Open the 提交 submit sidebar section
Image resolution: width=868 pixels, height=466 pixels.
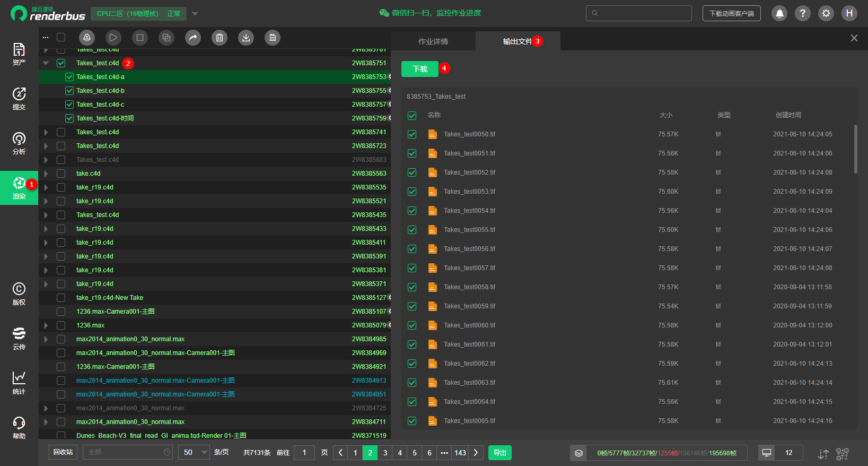(19, 99)
